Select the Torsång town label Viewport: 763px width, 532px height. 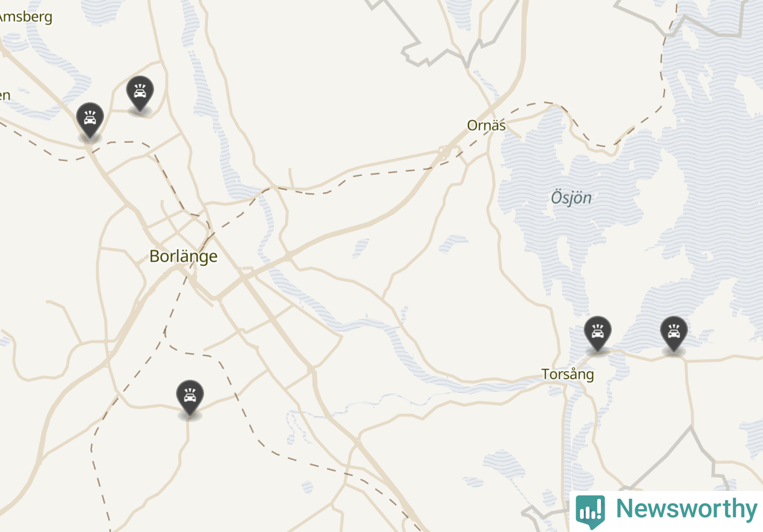[568, 375]
